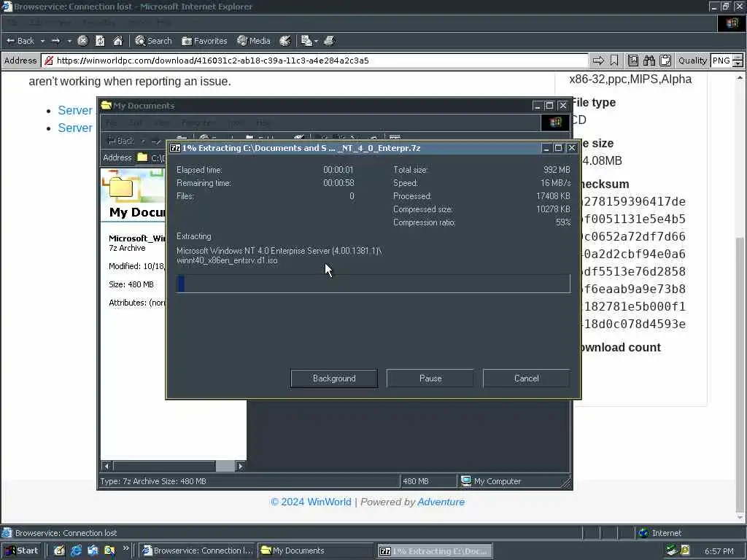Print the page with the printer icon
747x560 pixels.
pyautogui.click(x=329, y=41)
